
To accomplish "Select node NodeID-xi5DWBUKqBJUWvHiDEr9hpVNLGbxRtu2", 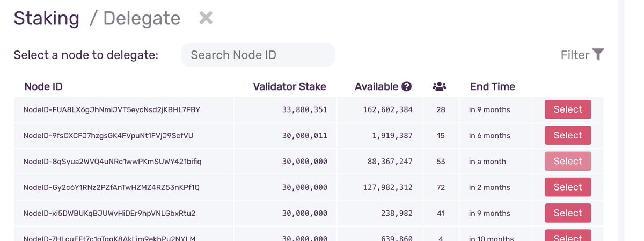I will (x=568, y=213).
